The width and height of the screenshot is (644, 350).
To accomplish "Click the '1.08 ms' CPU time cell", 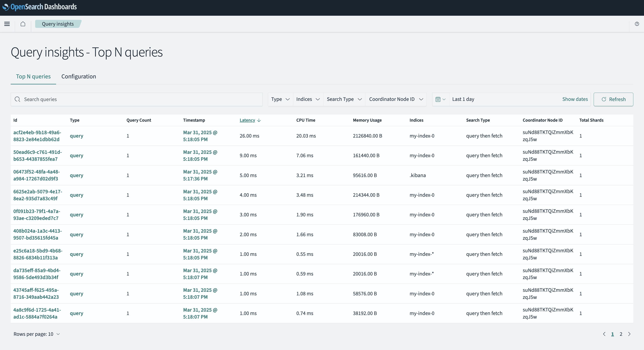I will pos(305,293).
